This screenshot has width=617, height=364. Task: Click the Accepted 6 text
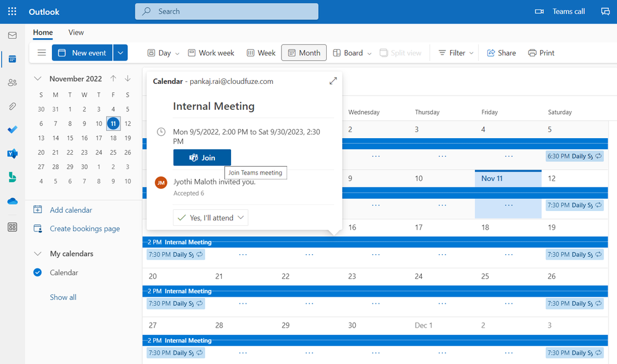[188, 193]
